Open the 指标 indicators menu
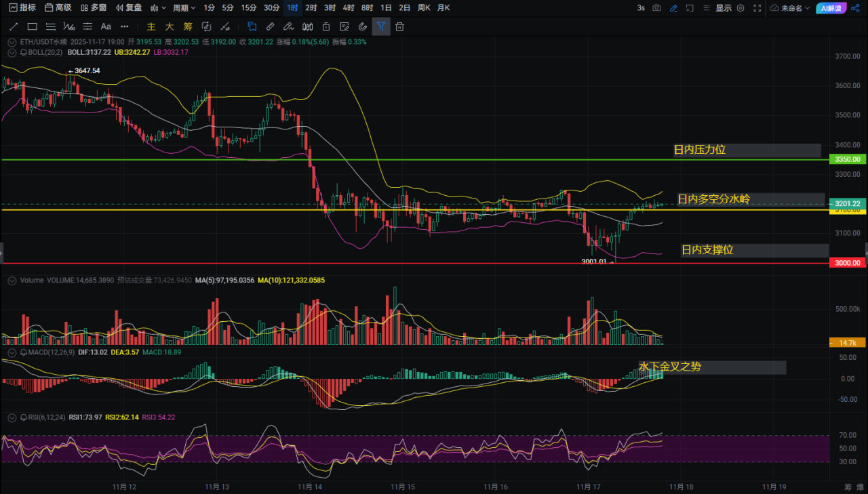 22,8
